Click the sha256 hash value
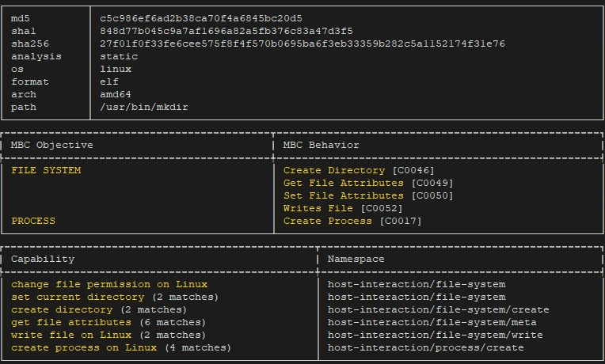 pos(302,44)
